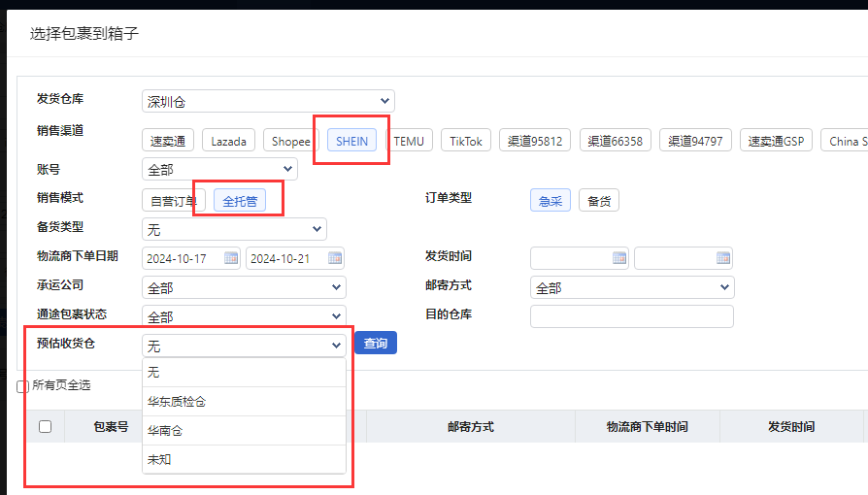The height and width of the screenshot is (495, 868).
Task: Select the 备货 order type
Action: click(x=599, y=201)
